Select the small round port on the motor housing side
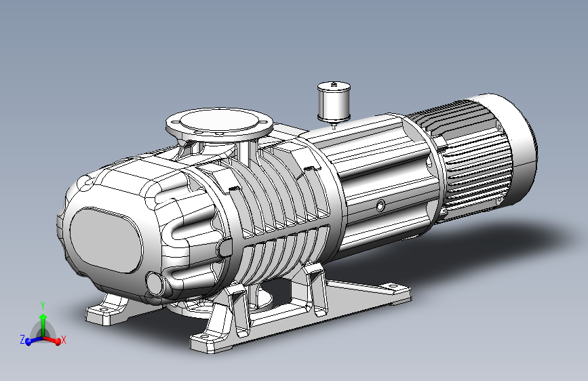This screenshot has height=381, width=588. point(380,205)
